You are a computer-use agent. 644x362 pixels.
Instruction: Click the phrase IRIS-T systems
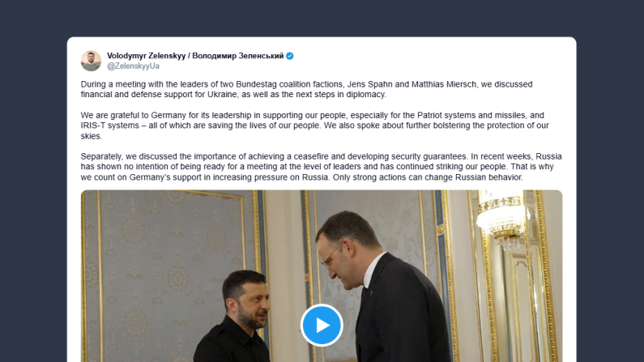(109, 126)
